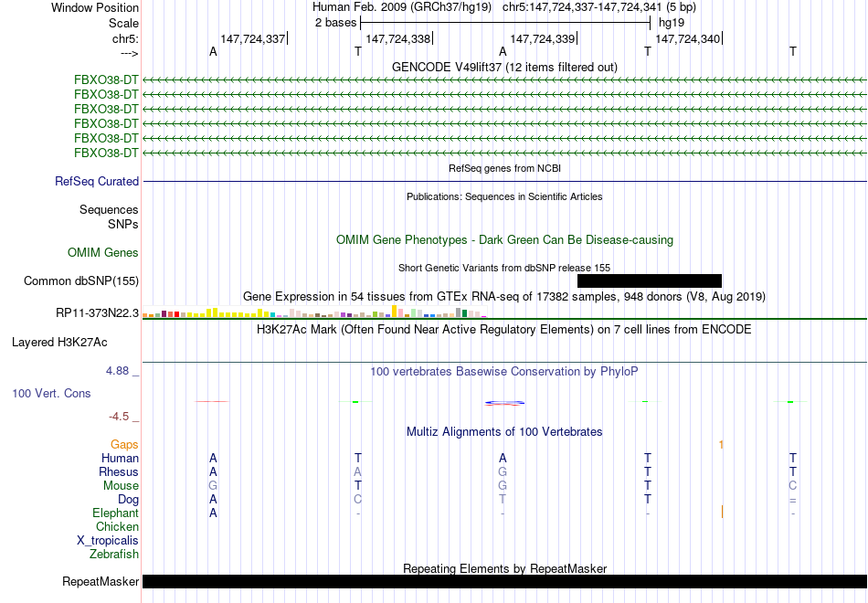The image size is (868, 603).
Task: Open H3K27Ac Mark track title
Action: pyautogui.click(x=504, y=330)
